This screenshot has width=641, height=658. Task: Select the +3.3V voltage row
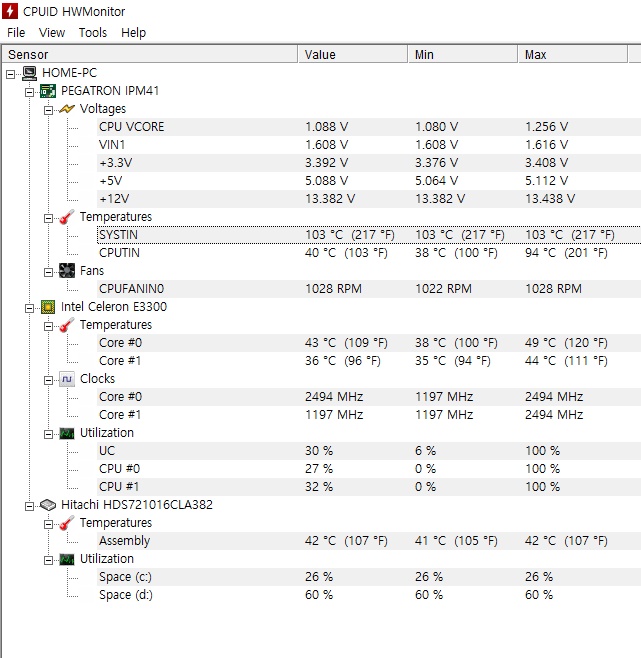pos(369,163)
